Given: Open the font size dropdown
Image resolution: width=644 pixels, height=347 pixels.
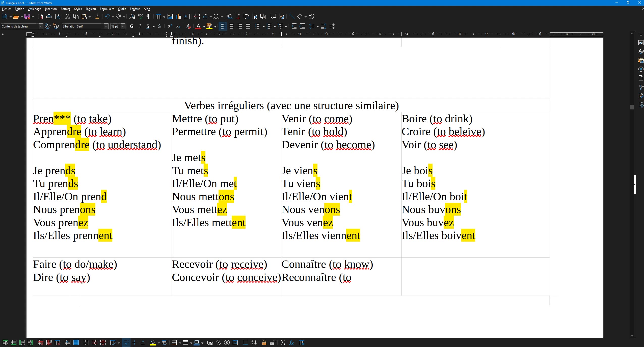Looking at the screenshot, I should click(x=123, y=26).
